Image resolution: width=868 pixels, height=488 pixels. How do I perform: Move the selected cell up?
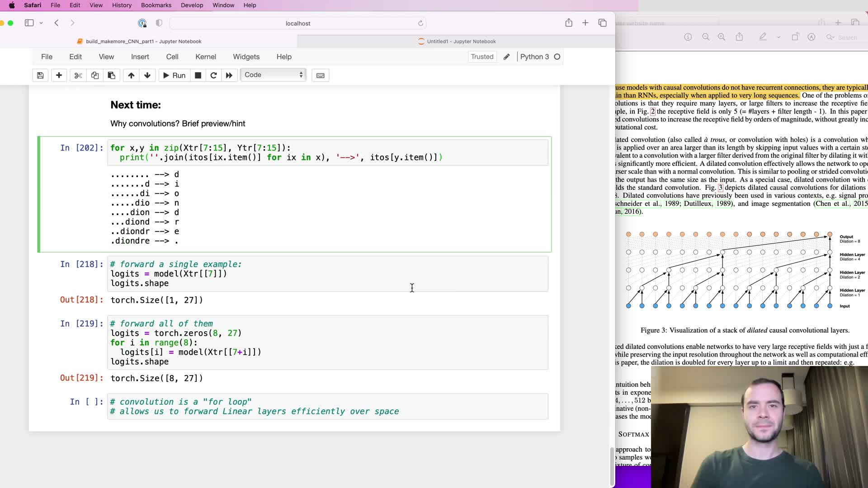[131, 75]
